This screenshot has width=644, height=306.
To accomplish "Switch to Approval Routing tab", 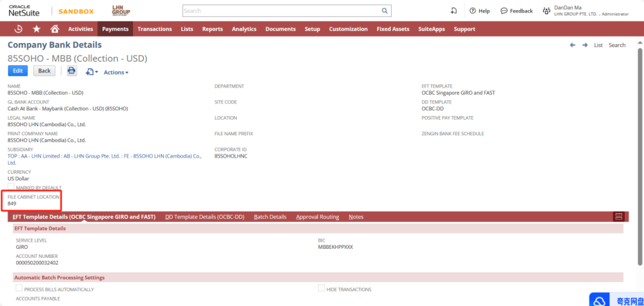I will pos(317,217).
